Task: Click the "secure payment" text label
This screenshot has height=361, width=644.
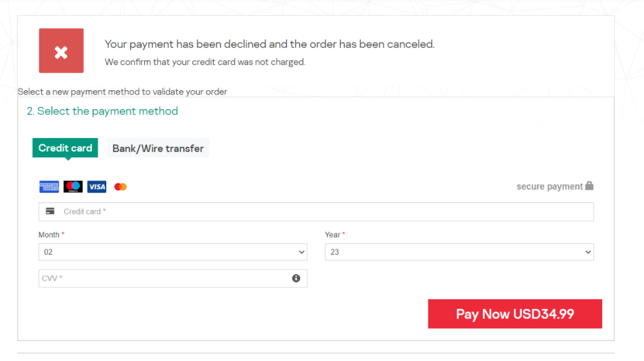Action: [x=549, y=186]
